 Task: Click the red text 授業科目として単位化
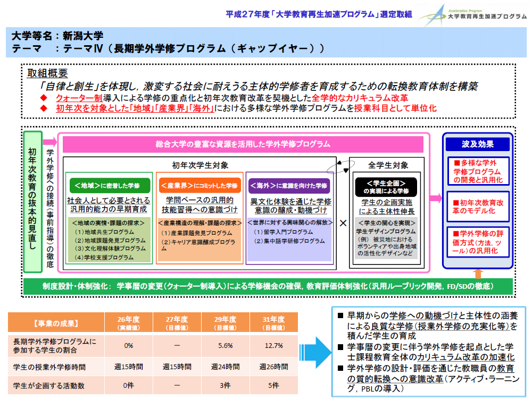395,108
